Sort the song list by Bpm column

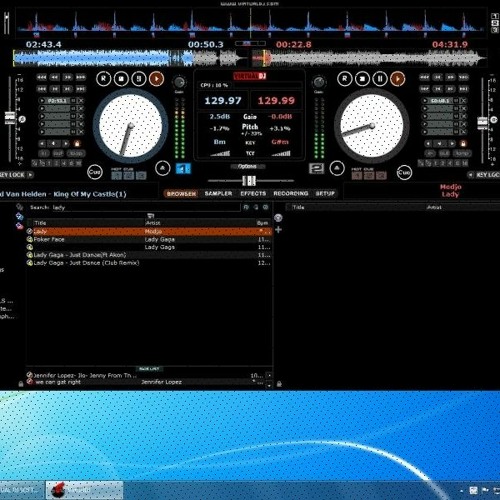point(263,223)
